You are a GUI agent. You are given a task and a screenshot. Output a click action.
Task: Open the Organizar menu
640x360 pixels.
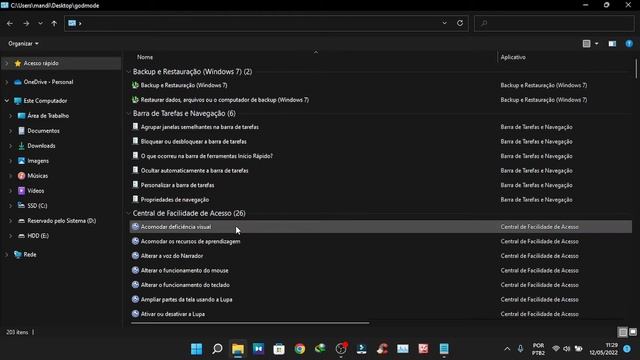(x=23, y=43)
